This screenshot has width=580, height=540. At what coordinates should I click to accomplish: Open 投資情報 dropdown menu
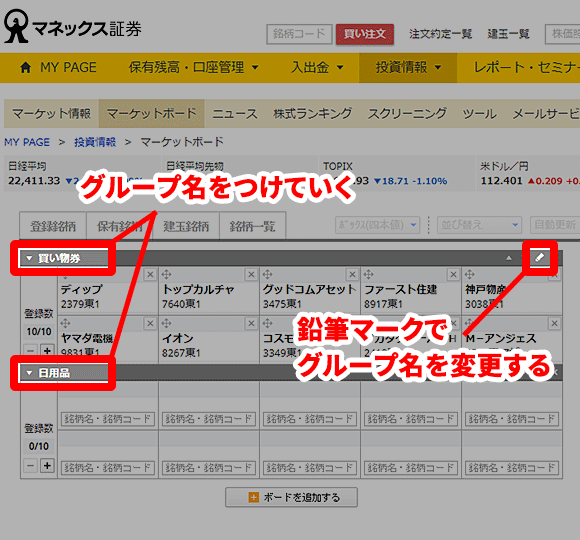pos(408,68)
